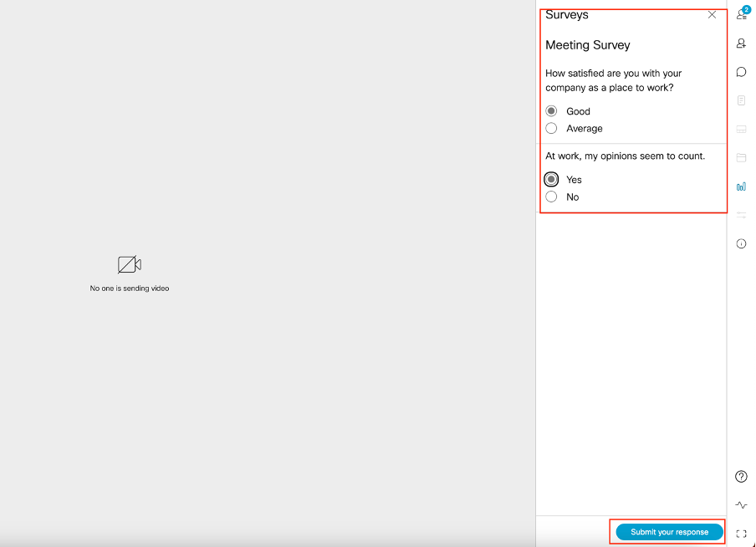Open the notes document icon in sidebar
The height and width of the screenshot is (547, 756).
[742, 100]
